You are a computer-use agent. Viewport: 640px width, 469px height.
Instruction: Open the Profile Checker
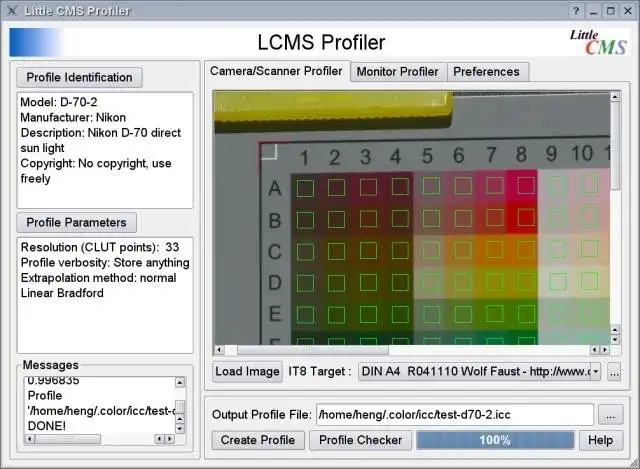[360, 440]
